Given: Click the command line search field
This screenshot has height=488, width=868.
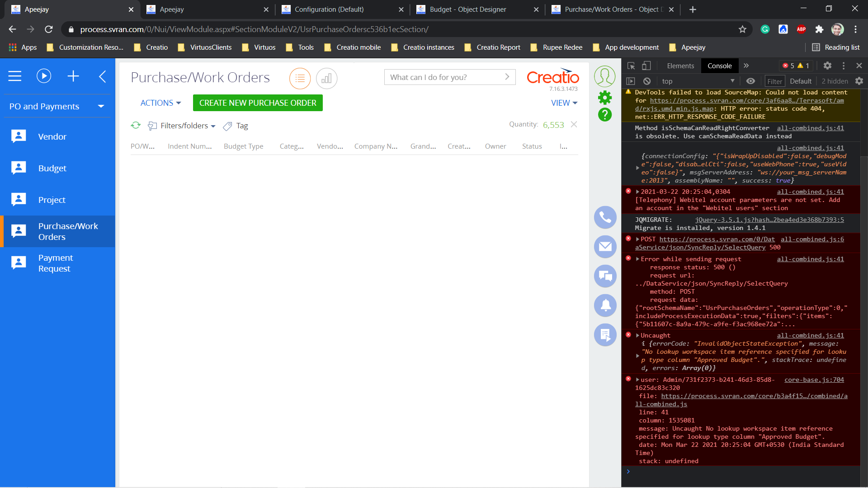Looking at the screenshot, I should coord(450,77).
